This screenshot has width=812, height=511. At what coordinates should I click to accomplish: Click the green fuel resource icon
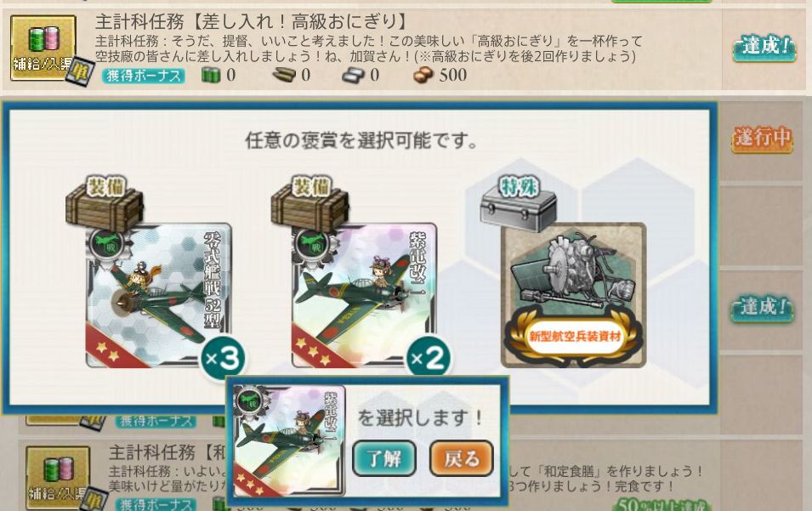coord(210,76)
